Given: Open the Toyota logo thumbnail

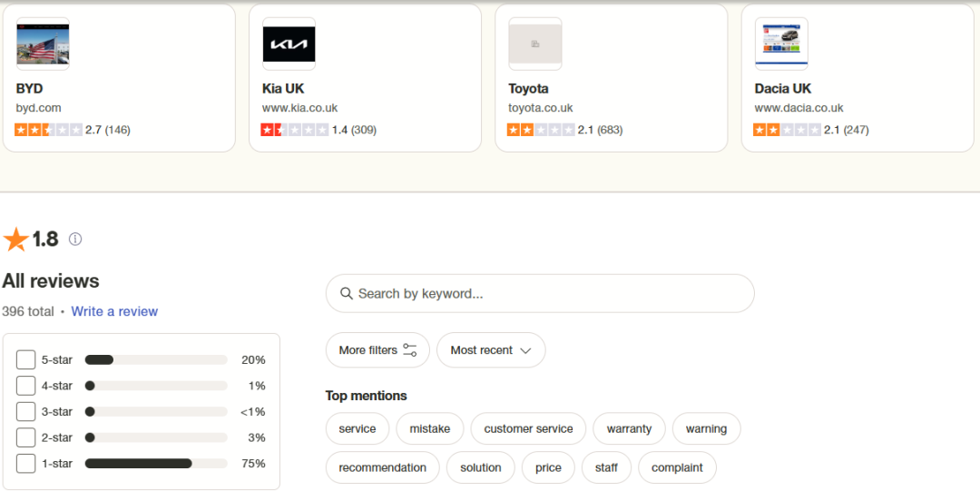Looking at the screenshot, I should coord(535,44).
